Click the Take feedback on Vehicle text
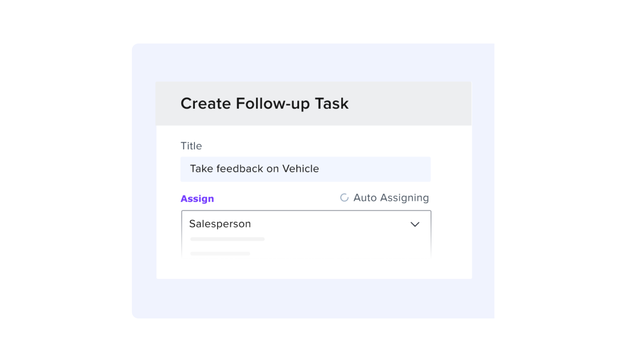Viewport: 644px width, 362px height. pyautogui.click(x=255, y=169)
